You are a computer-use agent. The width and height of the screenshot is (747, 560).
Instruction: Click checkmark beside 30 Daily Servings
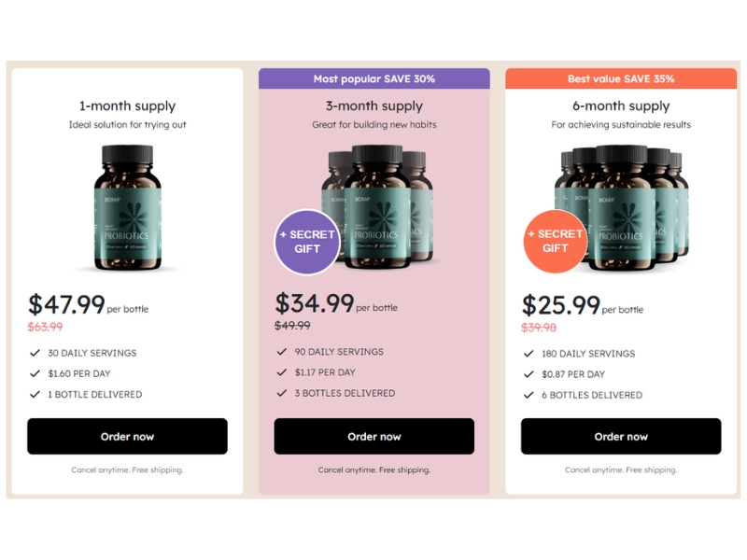[x=35, y=354]
